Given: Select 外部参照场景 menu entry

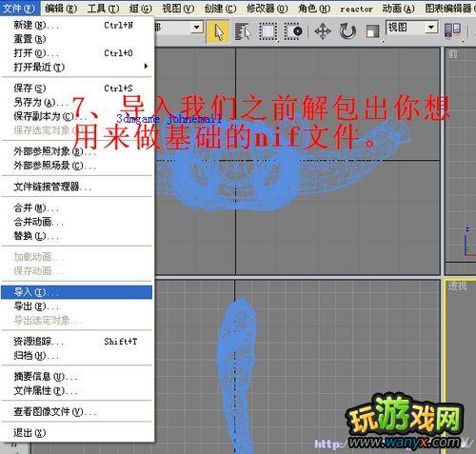Looking at the screenshot, I should [x=77, y=166].
